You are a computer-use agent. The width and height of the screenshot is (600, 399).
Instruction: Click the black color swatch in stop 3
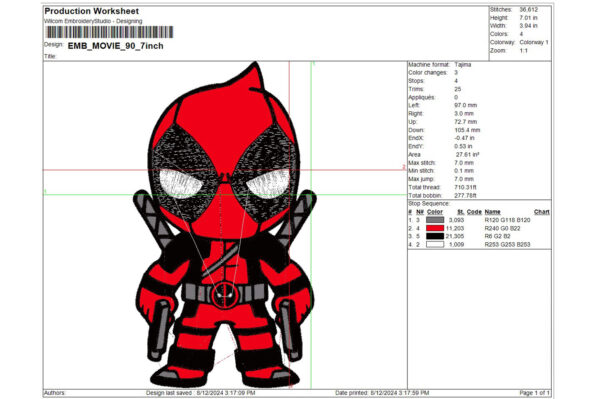click(x=435, y=236)
